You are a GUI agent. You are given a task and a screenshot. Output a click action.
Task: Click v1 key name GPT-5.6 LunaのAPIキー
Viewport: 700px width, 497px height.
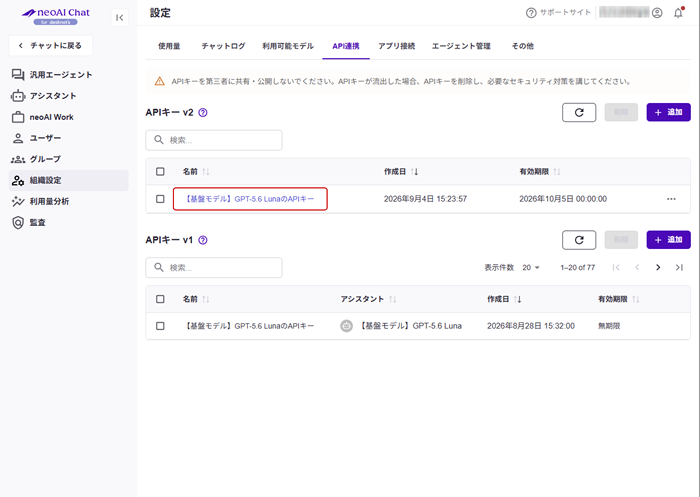coord(250,326)
